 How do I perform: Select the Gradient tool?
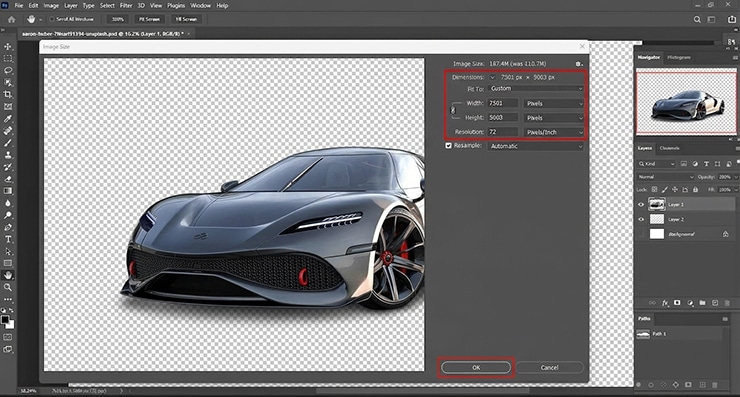coord(8,191)
